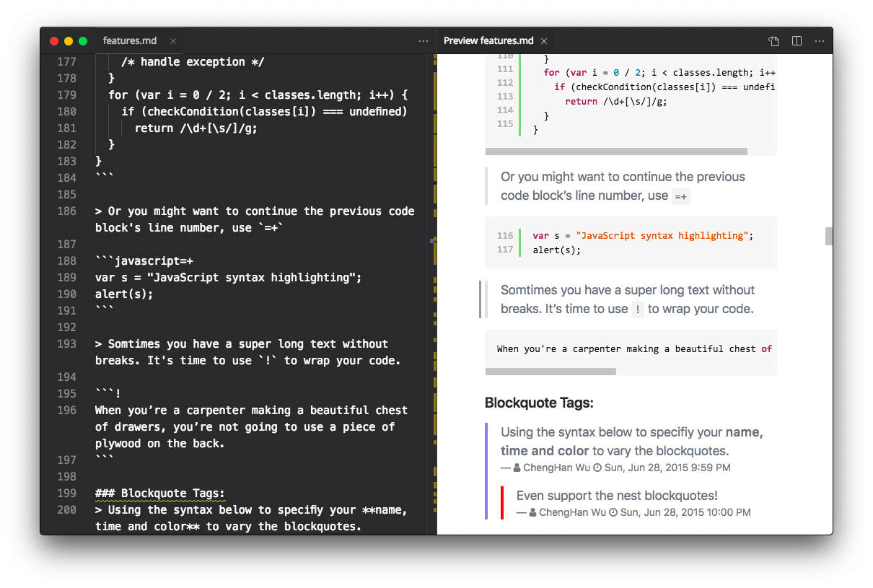
Task: Click line number 177 in the editor gutter
Action: tap(66, 62)
